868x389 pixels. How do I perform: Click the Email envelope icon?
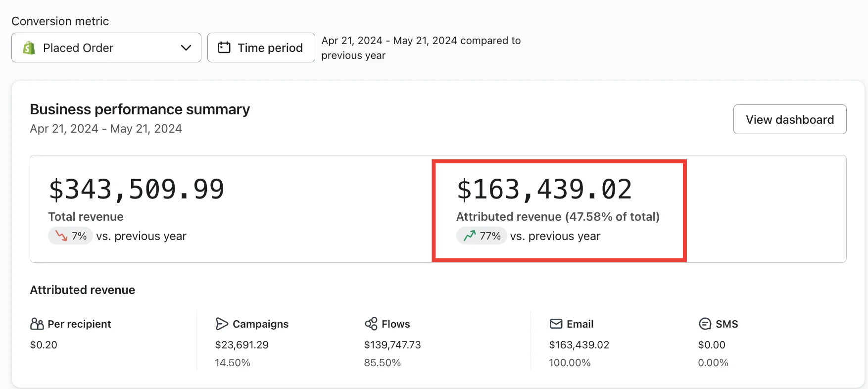coord(556,324)
